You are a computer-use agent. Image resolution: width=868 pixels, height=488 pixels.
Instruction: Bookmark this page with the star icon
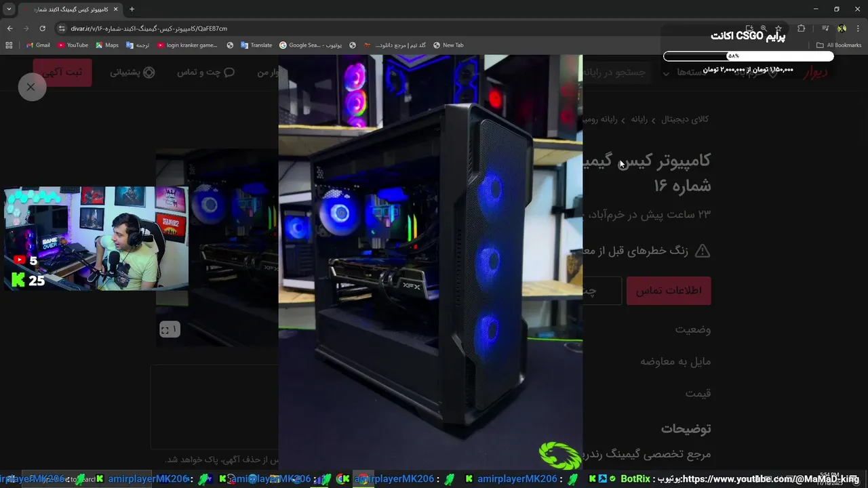778,28
